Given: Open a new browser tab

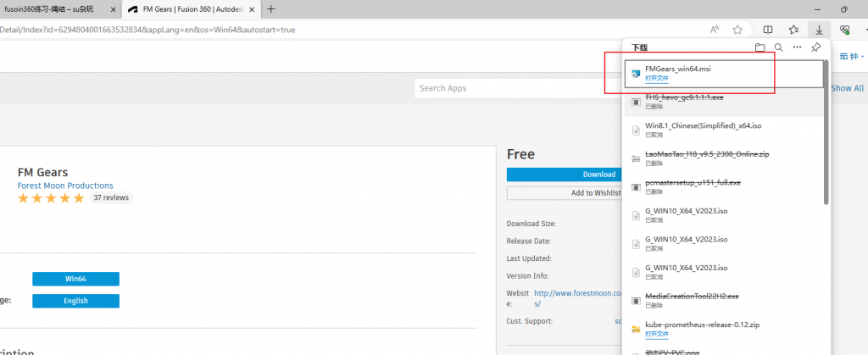Looking at the screenshot, I should (x=271, y=9).
